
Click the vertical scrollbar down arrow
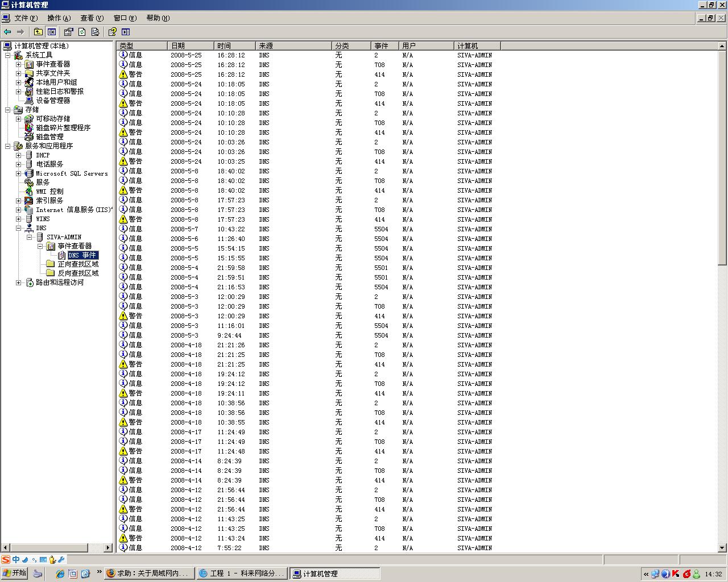click(722, 548)
